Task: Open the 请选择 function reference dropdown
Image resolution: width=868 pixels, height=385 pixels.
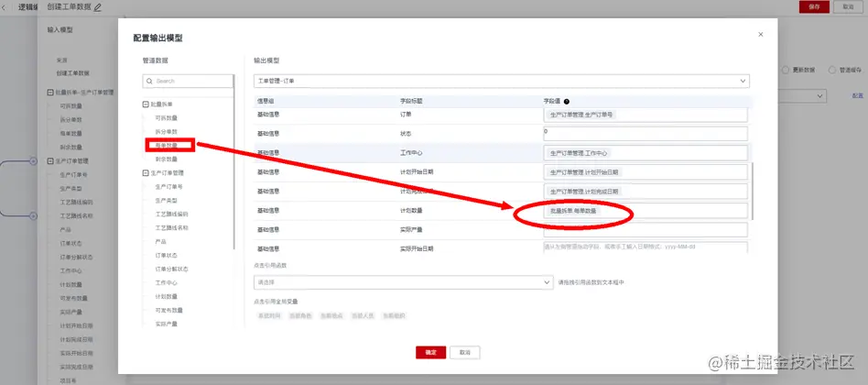Action: 403,282
